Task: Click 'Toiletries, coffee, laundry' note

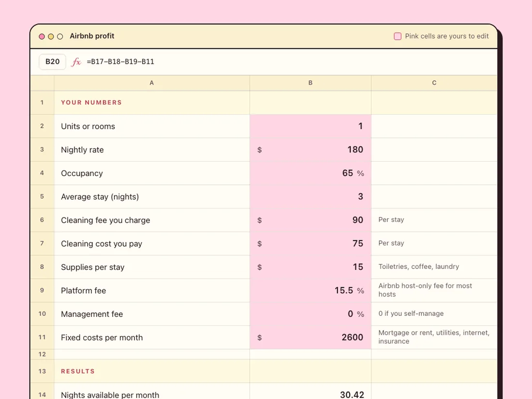Action: pyautogui.click(x=419, y=266)
